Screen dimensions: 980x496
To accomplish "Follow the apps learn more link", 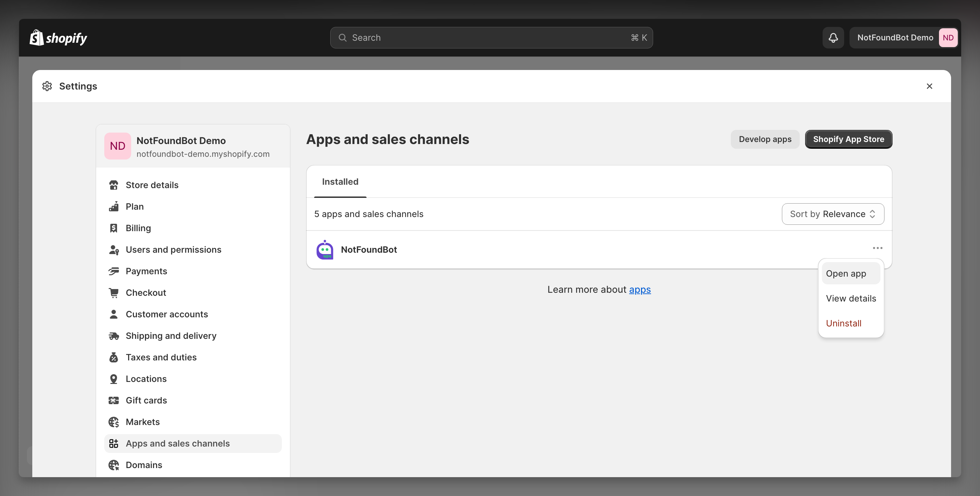I will (x=640, y=290).
